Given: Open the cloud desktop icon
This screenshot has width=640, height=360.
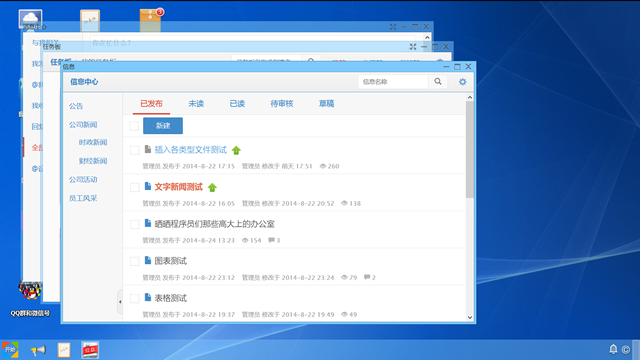Looking at the screenshot, I should (x=30, y=18).
